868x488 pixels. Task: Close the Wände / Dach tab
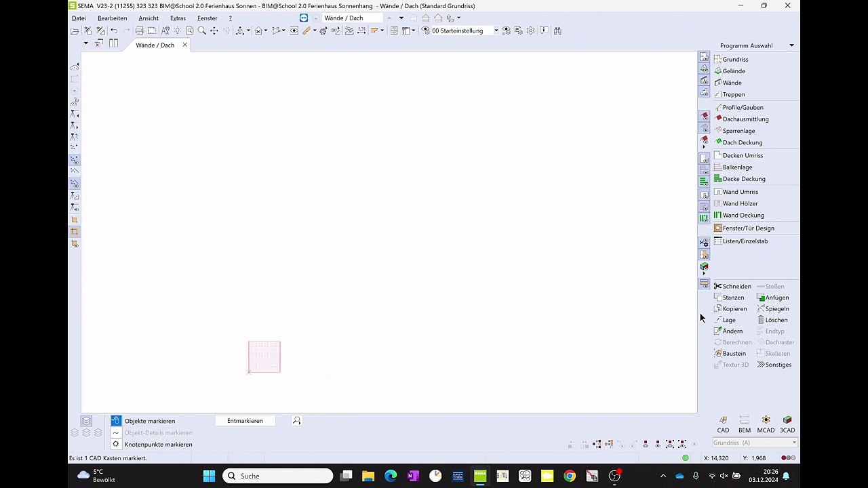(184, 45)
